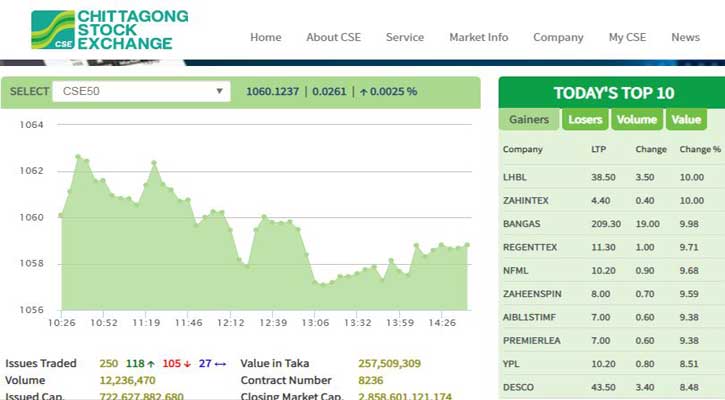
Task: Click the green up arrow beside 118
Action: (x=151, y=364)
